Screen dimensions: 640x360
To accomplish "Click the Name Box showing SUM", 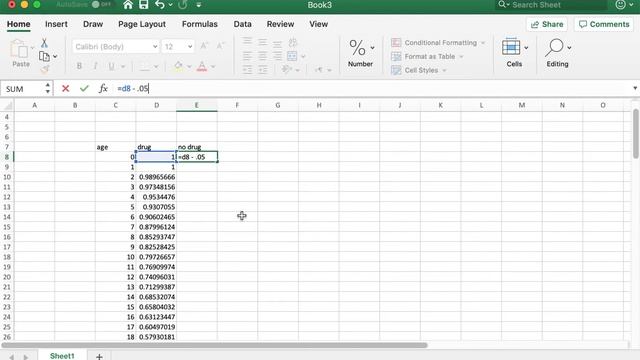I will tap(22, 89).
